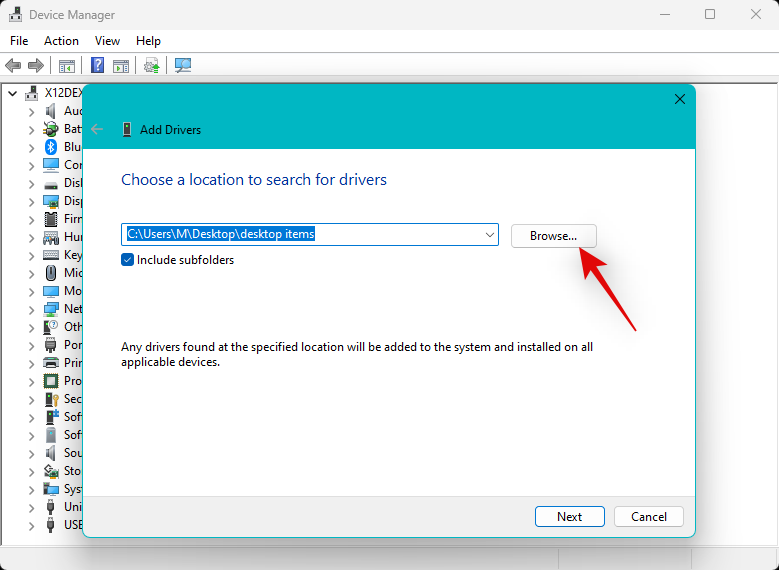Close the Add Drivers dialog
The width and height of the screenshot is (779, 570).
tap(680, 99)
